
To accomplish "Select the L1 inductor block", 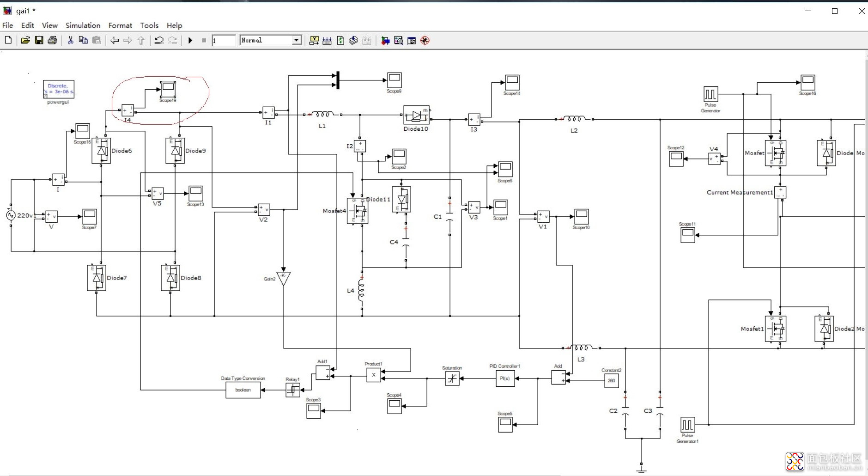I will (x=322, y=114).
